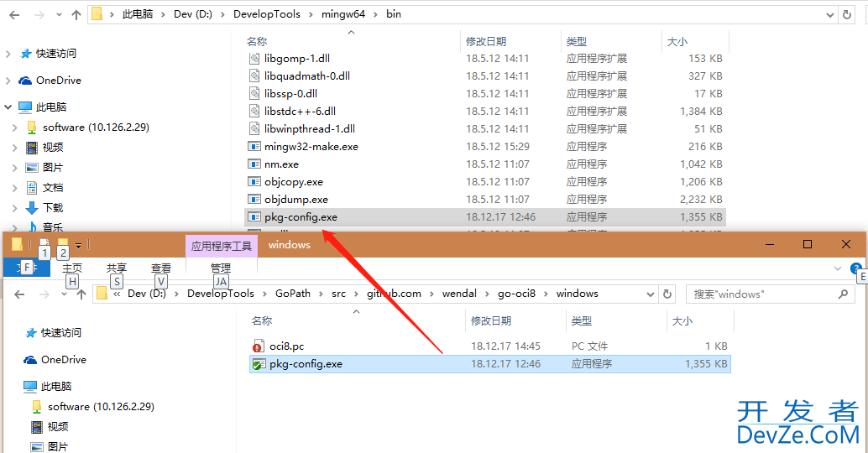The image size is (868, 453).
Task: Collapse the ribbon with chevron arrow
Action: point(838,268)
